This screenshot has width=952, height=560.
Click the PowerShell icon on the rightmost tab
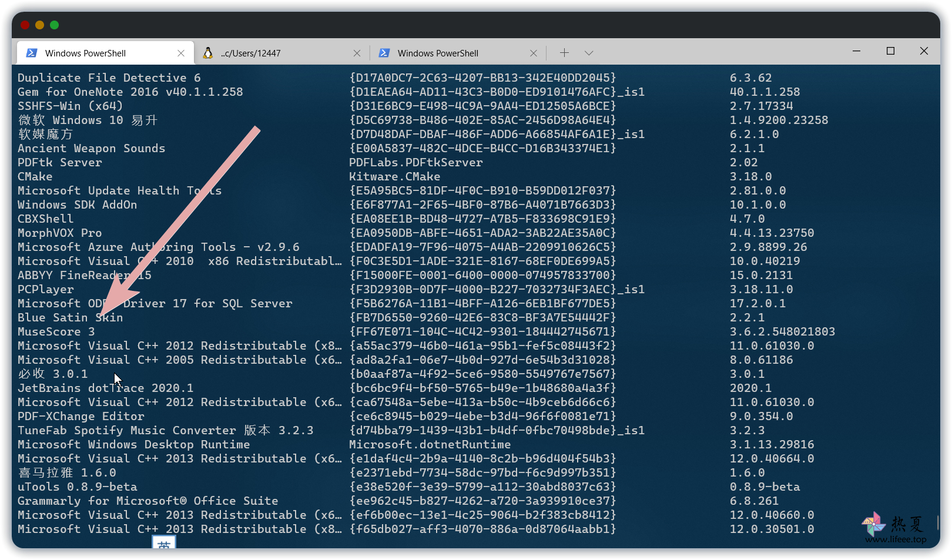[384, 53]
